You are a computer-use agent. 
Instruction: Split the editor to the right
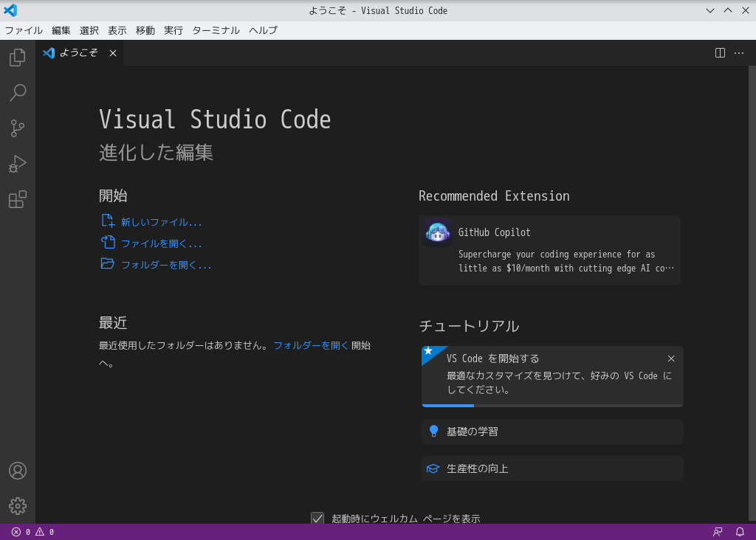click(x=720, y=53)
